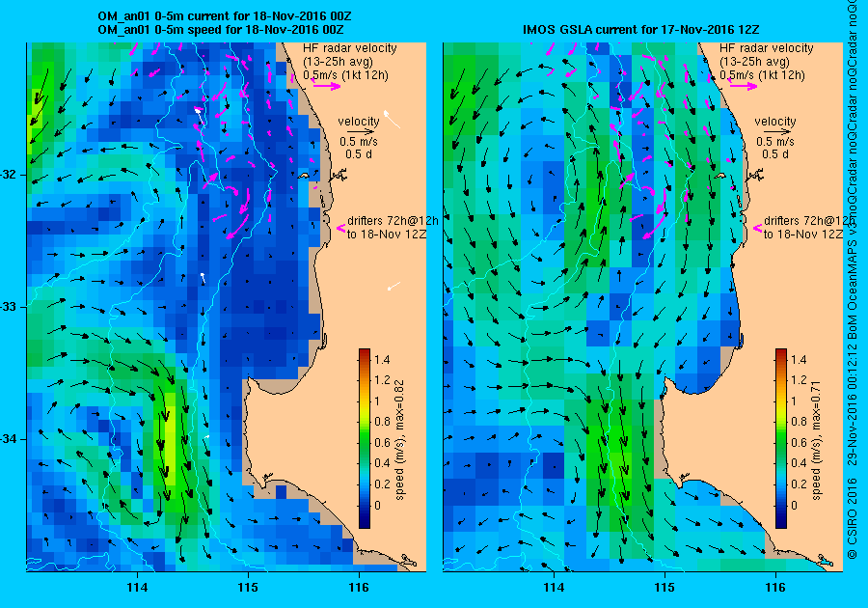Click the vertical '© CSIRO 2016' copyright text

[854, 516]
